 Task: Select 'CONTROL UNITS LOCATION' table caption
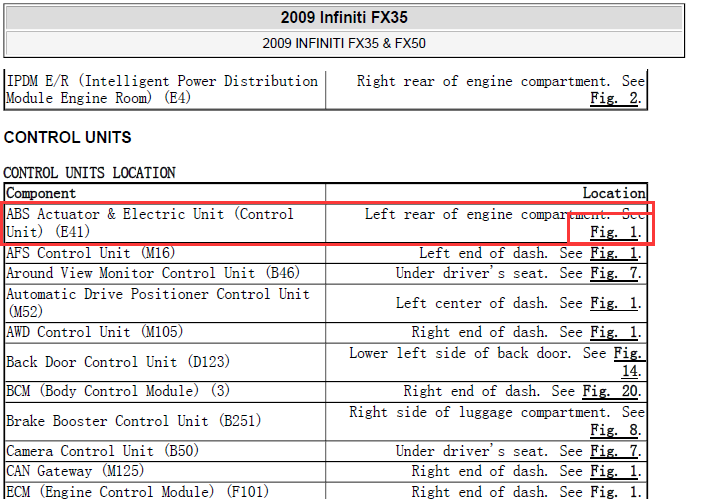coord(89,173)
